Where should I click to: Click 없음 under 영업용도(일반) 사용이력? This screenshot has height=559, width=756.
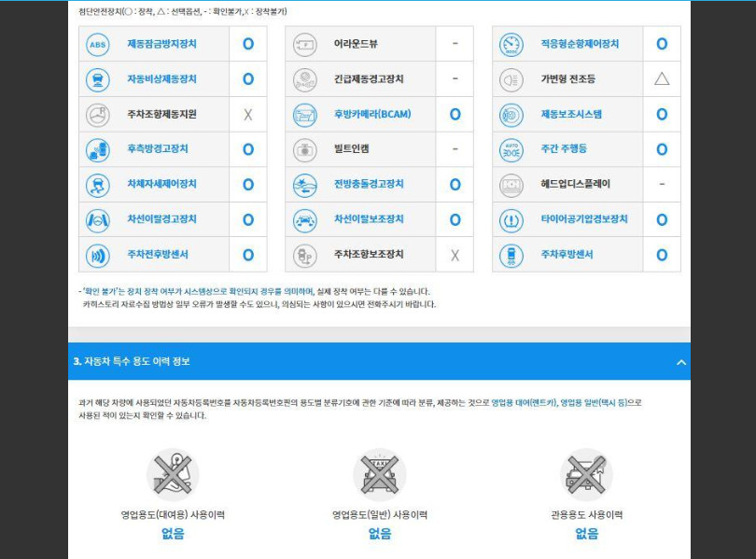click(380, 534)
